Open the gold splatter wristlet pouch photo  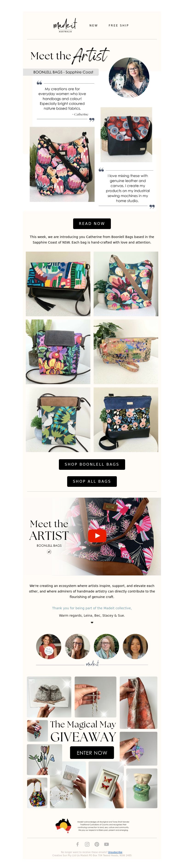click(x=126, y=352)
